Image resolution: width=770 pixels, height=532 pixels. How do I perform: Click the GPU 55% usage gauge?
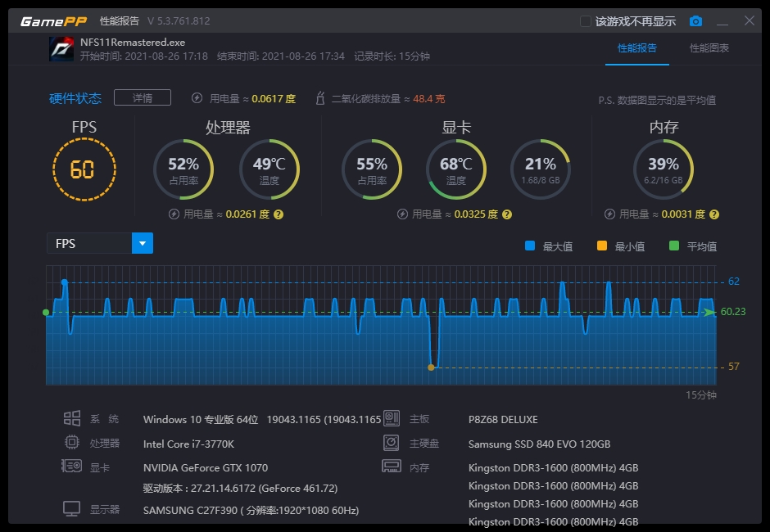tap(372, 169)
